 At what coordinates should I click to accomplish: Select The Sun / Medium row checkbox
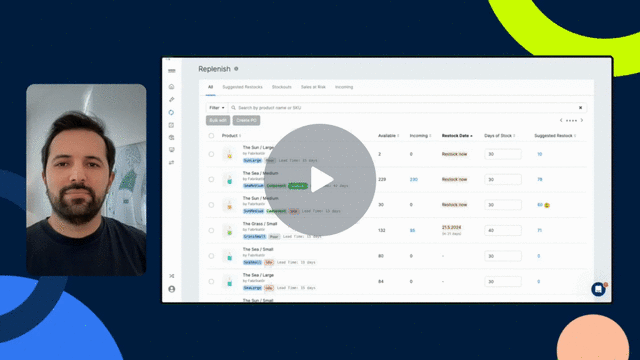pos(211,205)
